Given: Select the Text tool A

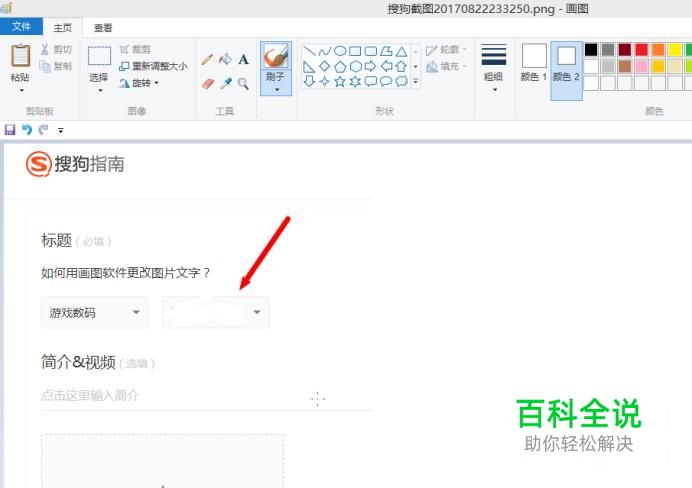Looking at the screenshot, I should (243, 59).
